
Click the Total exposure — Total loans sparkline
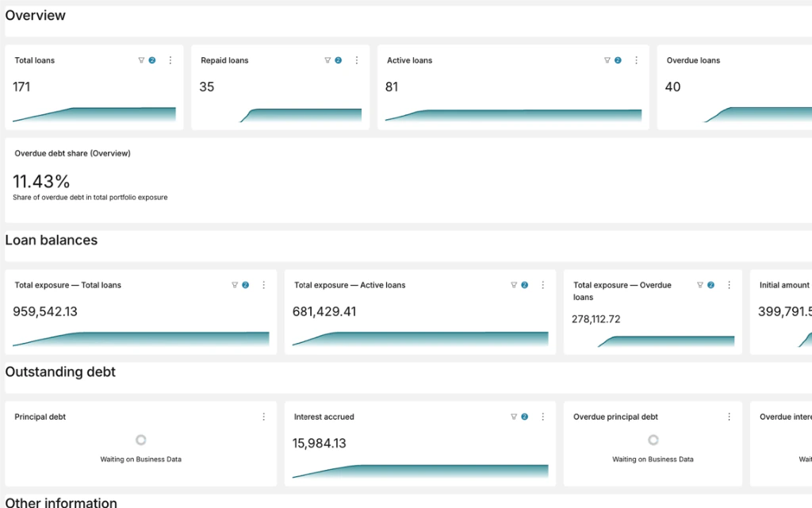coord(141,338)
